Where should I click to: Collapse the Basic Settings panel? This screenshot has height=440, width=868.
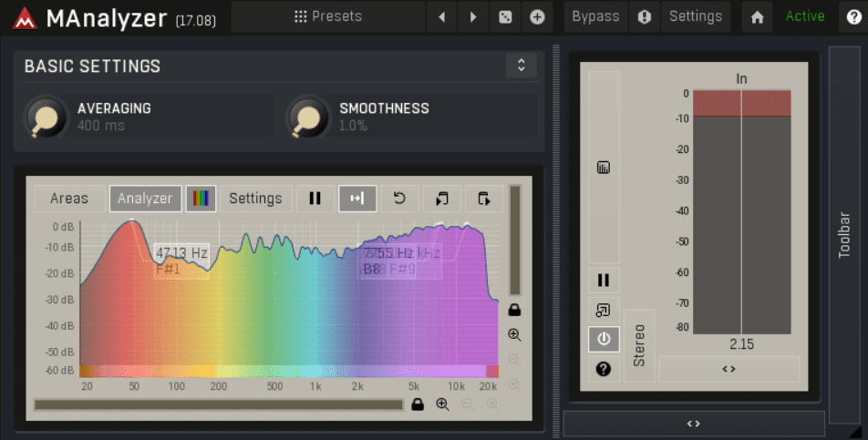pos(521,66)
